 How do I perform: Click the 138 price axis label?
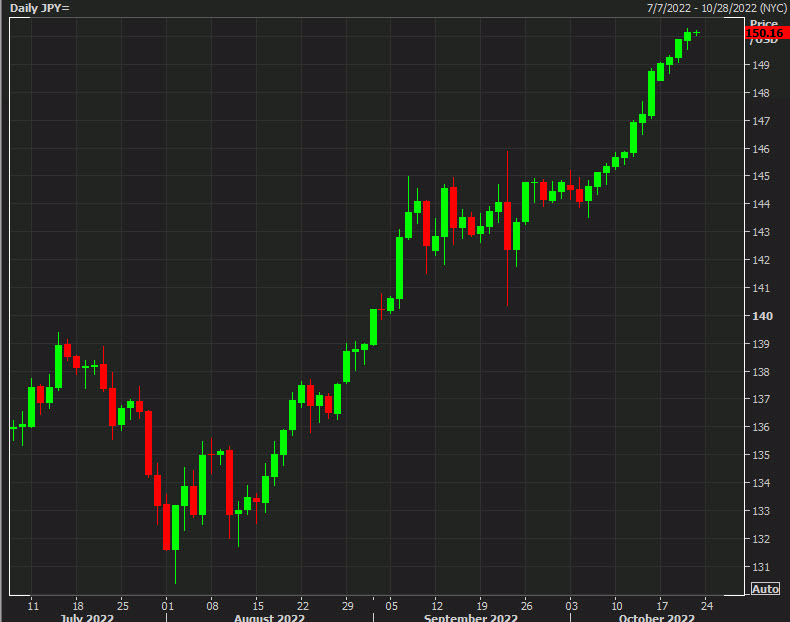pos(760,372)
